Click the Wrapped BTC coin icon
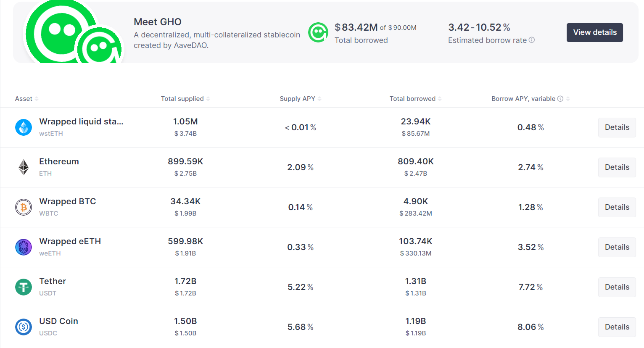 (24, 207)
